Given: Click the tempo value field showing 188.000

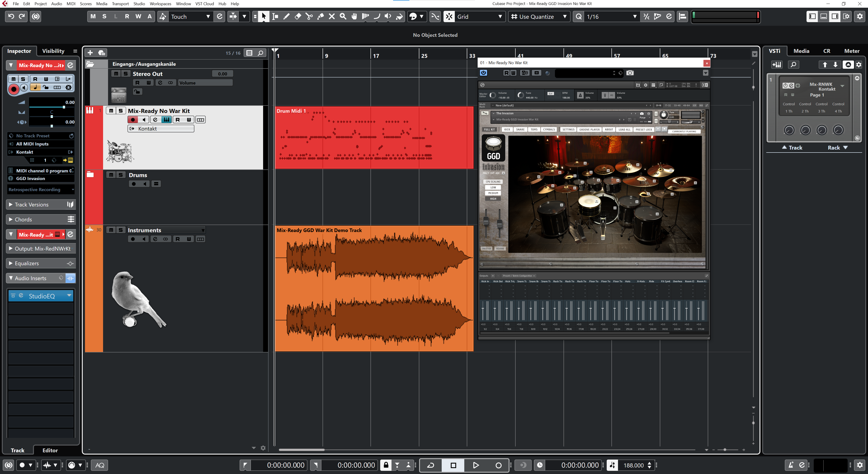Looking at the screenshot, I should coord(635,465).
